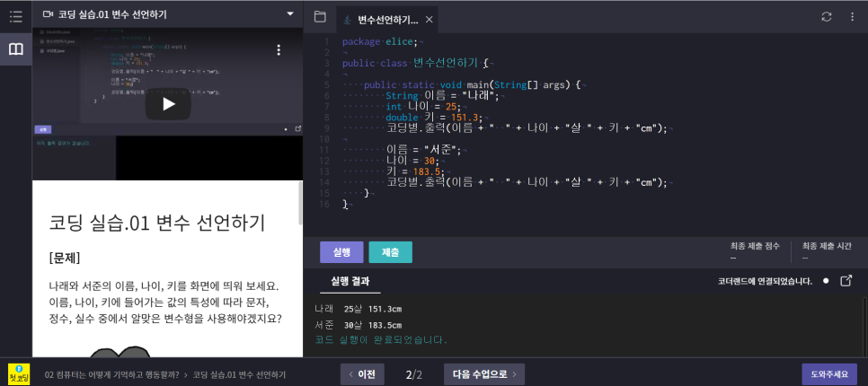Click output line '서준 30살 183.5cm'
868x386 pixels.
pyautogui.click(x=359, y=325)
